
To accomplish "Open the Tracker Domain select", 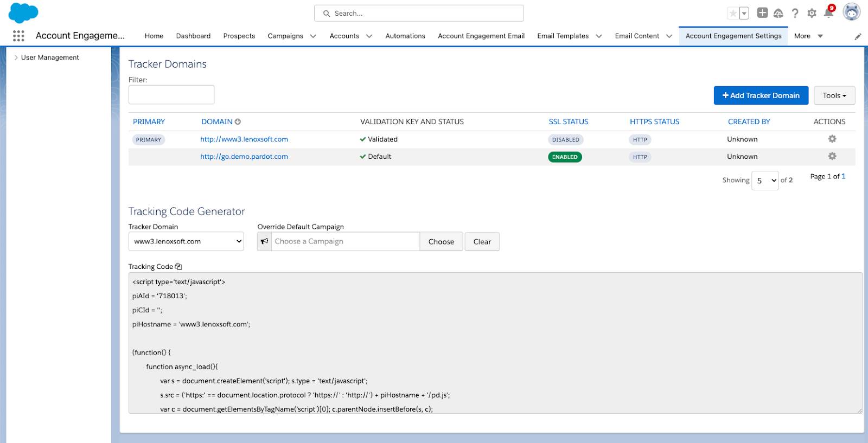I will (186, 241).
